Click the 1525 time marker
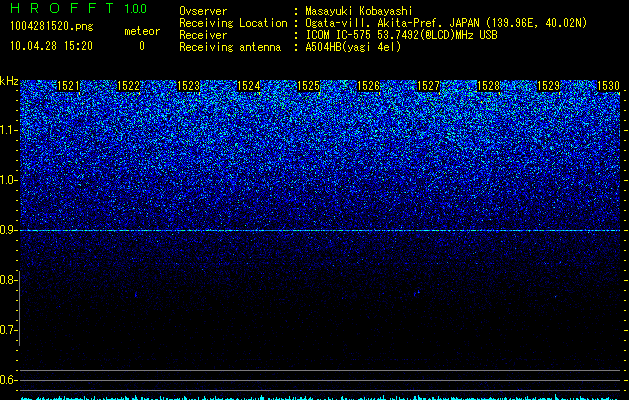629x400 pixels. coord(308,86)
